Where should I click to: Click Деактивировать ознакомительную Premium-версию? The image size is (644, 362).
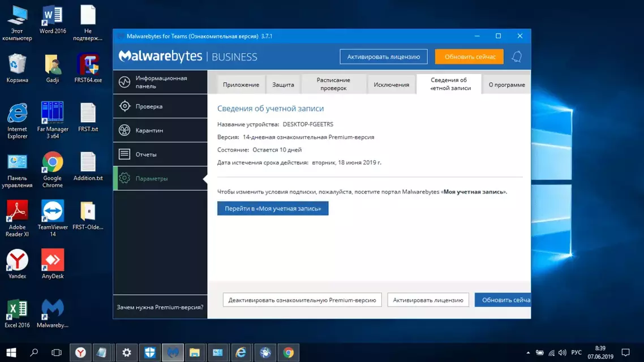point(302,300)
